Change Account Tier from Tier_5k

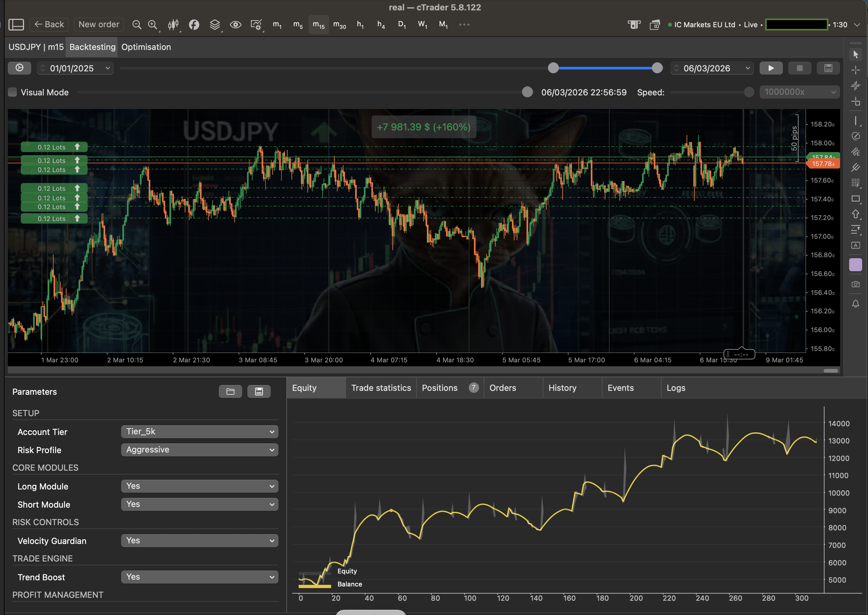(200, 431)
